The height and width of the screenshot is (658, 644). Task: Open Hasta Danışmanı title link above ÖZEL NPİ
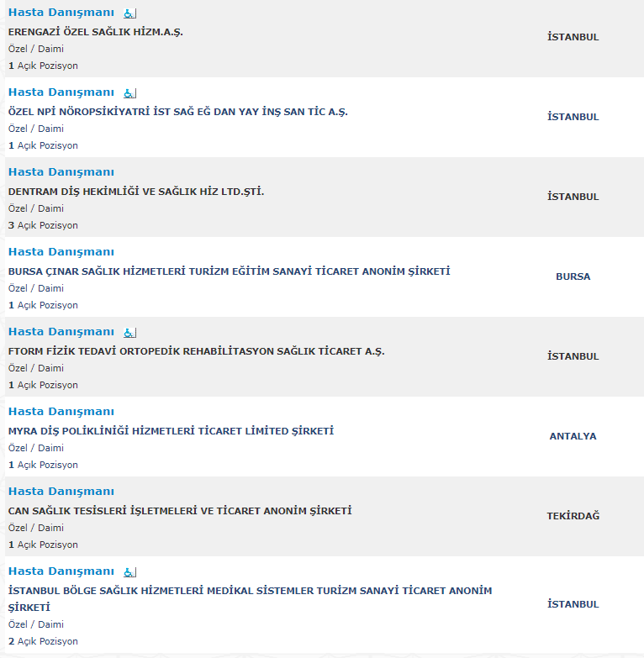[61, 92]
